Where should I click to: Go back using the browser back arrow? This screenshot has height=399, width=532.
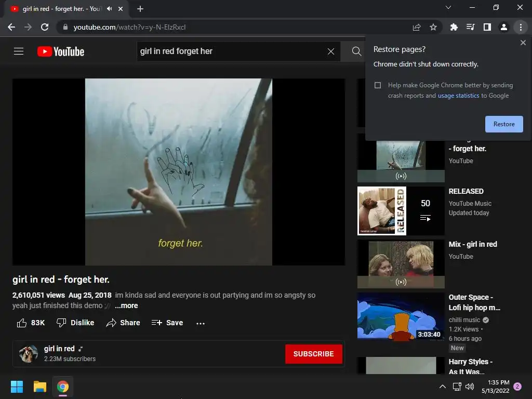pyautogui.click(x=11, y=27)
